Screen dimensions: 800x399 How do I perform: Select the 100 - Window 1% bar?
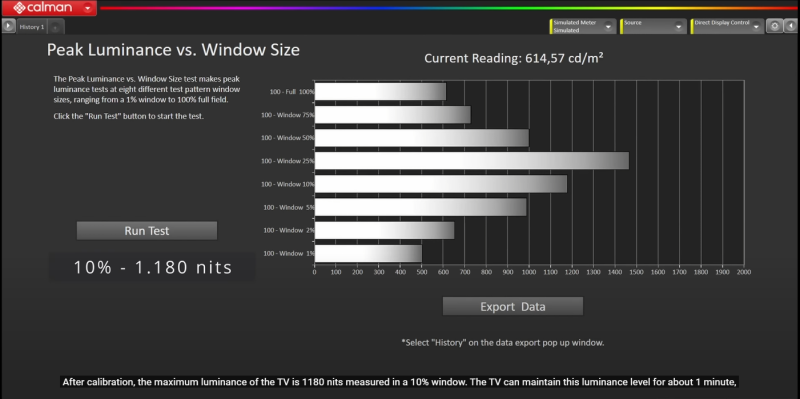(368, 253)
